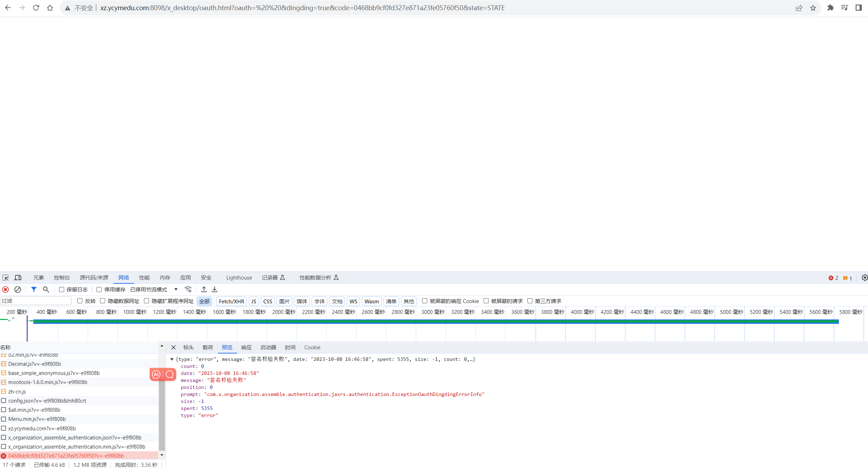This screenshot has height=471, width=868.
Task: Click the record network log icon
Action: [6, 289]
